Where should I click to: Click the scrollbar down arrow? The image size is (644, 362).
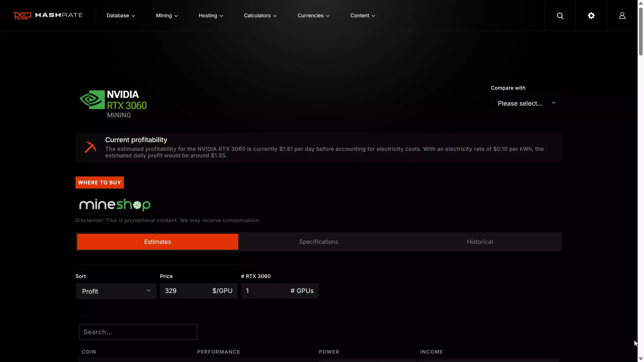pos(641,359)
